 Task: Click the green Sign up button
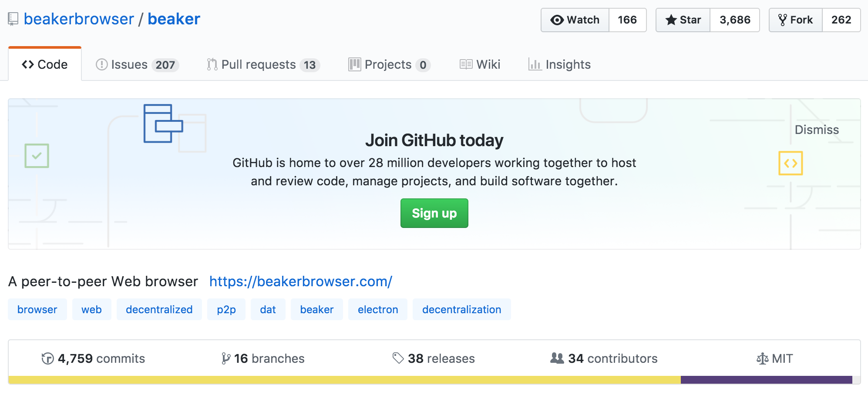coord(434,213)
